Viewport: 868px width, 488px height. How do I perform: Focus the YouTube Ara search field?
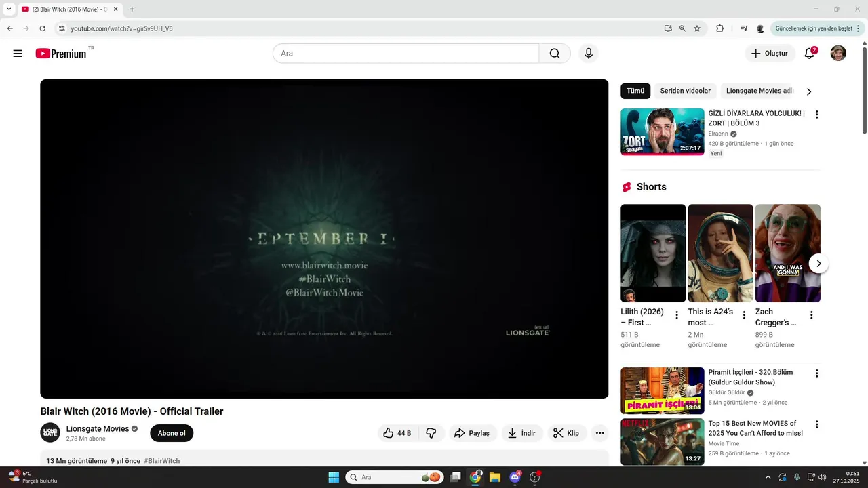pos(406,54)
